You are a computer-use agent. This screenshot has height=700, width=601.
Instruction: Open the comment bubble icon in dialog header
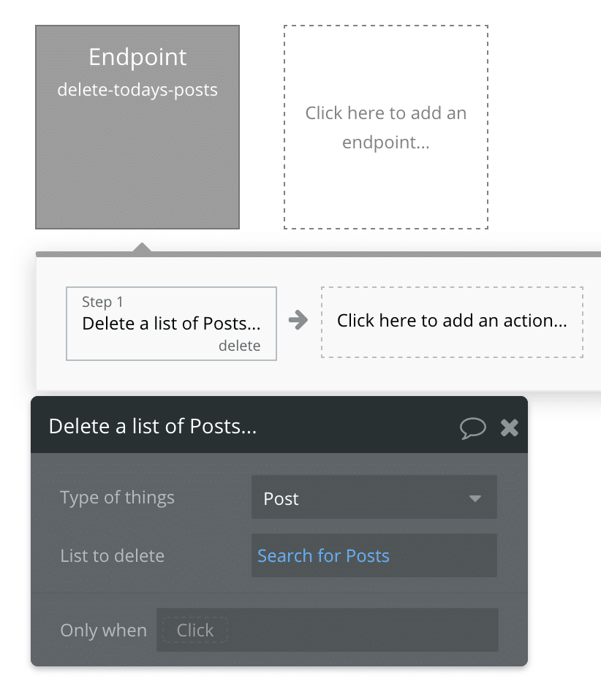point(472,427)
